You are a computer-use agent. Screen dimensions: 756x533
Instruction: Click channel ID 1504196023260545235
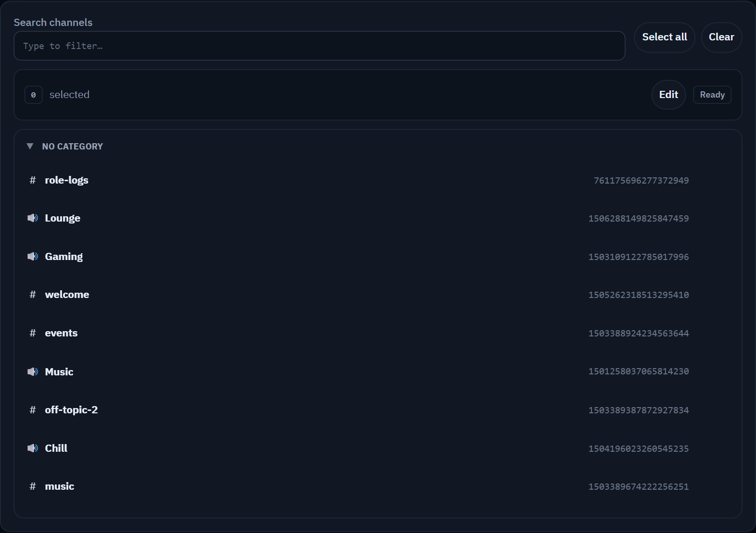tap(639, 449)
